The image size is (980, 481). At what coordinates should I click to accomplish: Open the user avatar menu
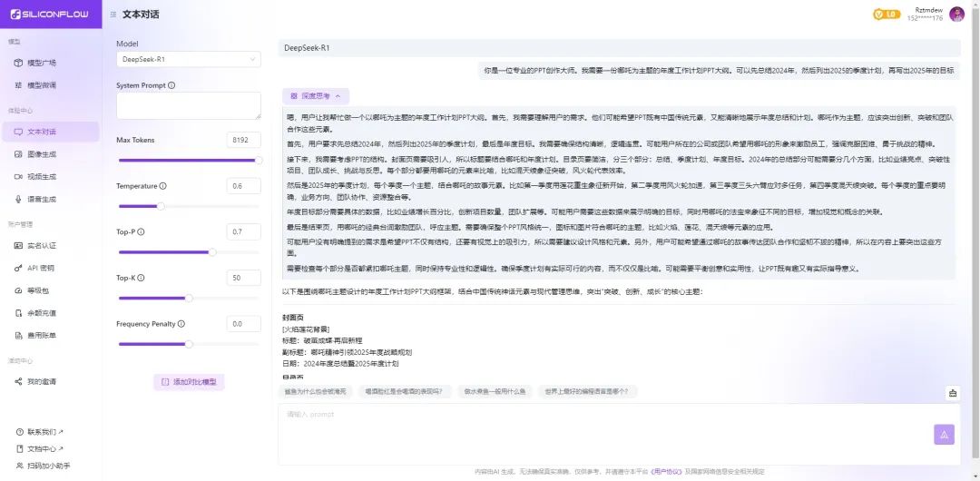coord(956,15)
